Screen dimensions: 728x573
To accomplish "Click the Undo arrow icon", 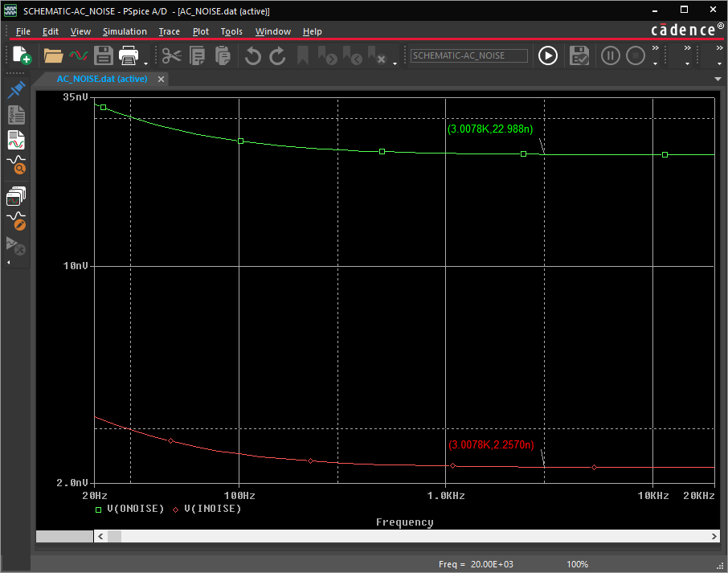I will (x=253, y=55).
